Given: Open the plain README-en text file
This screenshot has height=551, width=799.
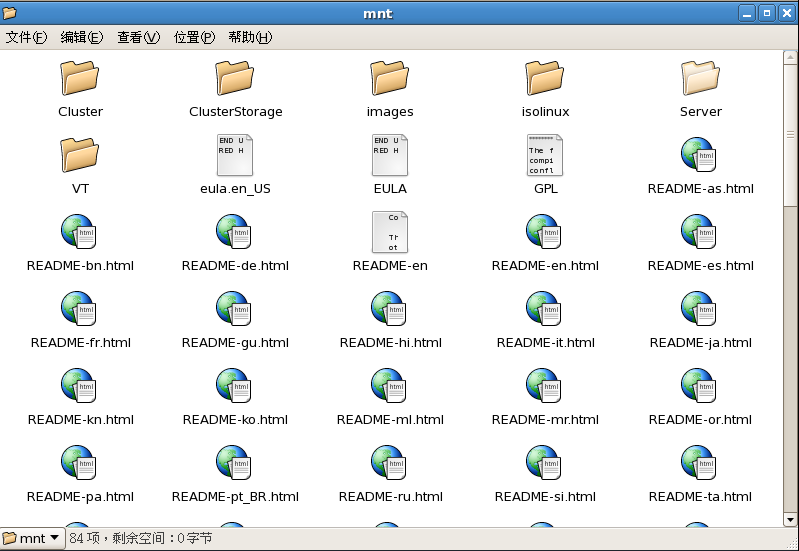Looking at the screenshot, I should pos(390,232).
